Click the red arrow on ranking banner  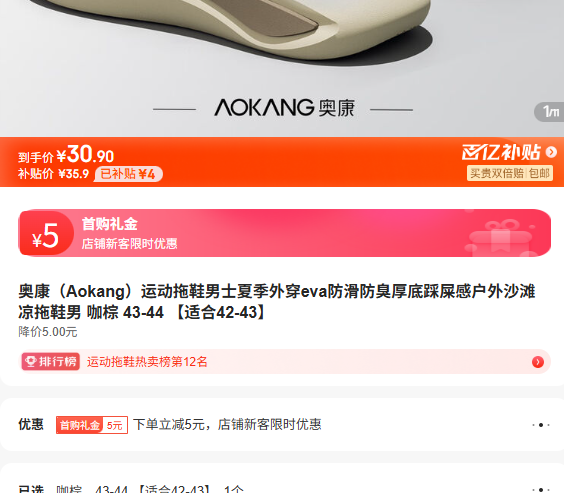tap(538, 362)
